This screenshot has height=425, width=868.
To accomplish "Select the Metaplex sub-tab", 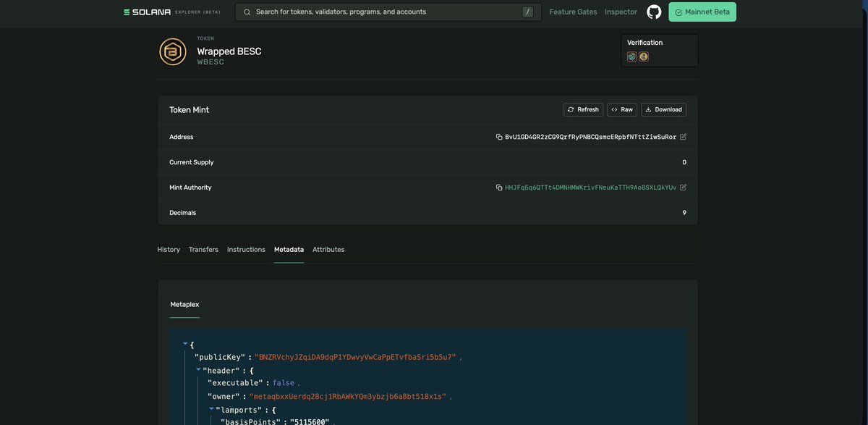I will [x=184, y=305].
